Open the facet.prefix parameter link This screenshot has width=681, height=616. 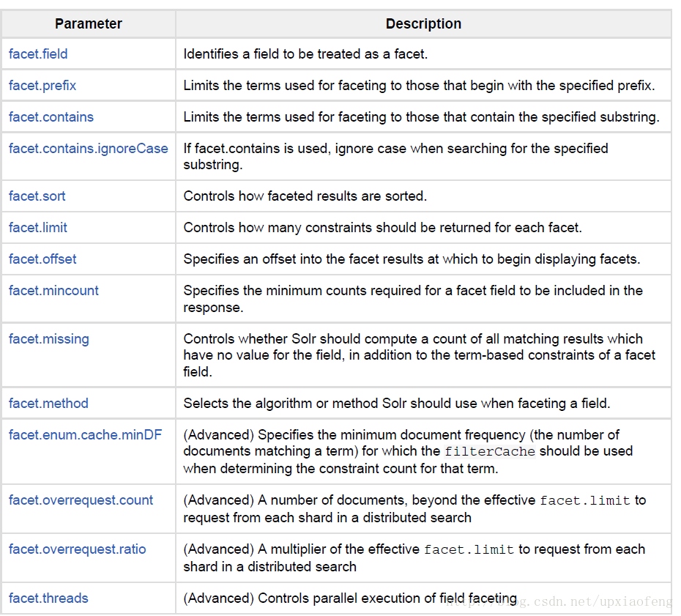42,86
